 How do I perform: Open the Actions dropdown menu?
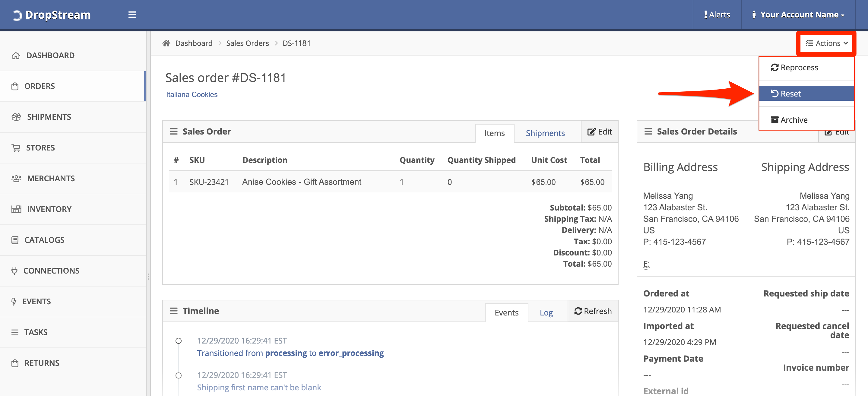pyautogui.click(x=826, y=43)
